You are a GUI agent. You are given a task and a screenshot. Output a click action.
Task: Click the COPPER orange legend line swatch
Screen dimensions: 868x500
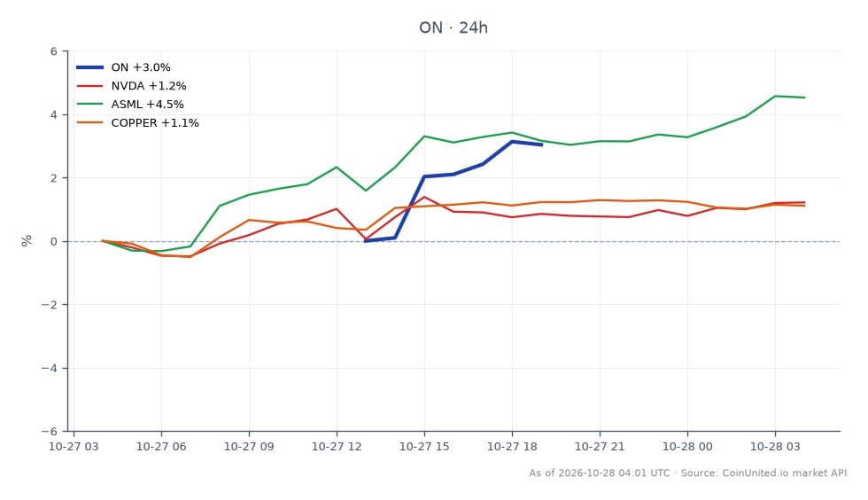89,122
